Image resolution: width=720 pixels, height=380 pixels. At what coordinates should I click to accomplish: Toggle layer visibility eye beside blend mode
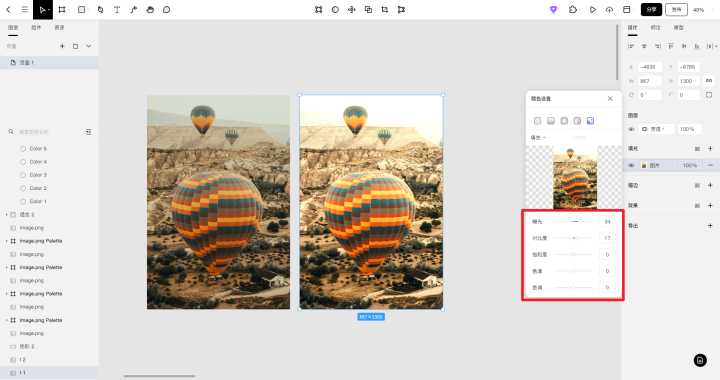pyautogui.click(x=632, y=129)
